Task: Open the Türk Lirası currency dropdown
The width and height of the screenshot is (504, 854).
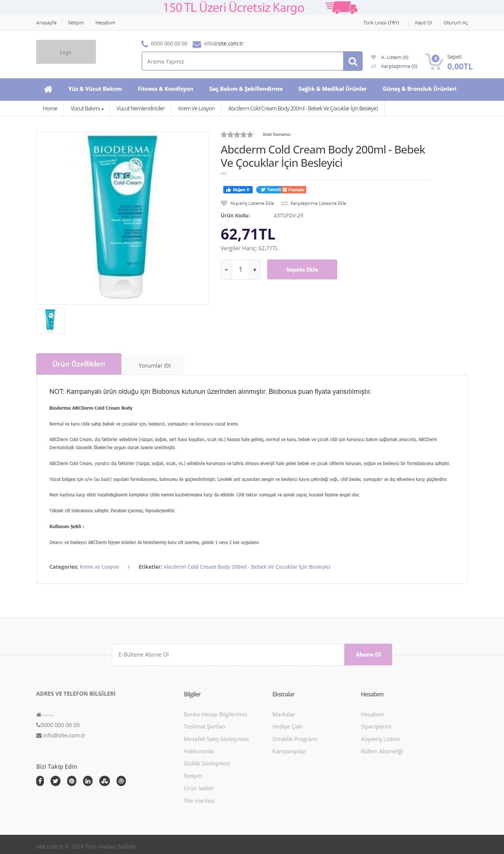Action: (383, 23)
